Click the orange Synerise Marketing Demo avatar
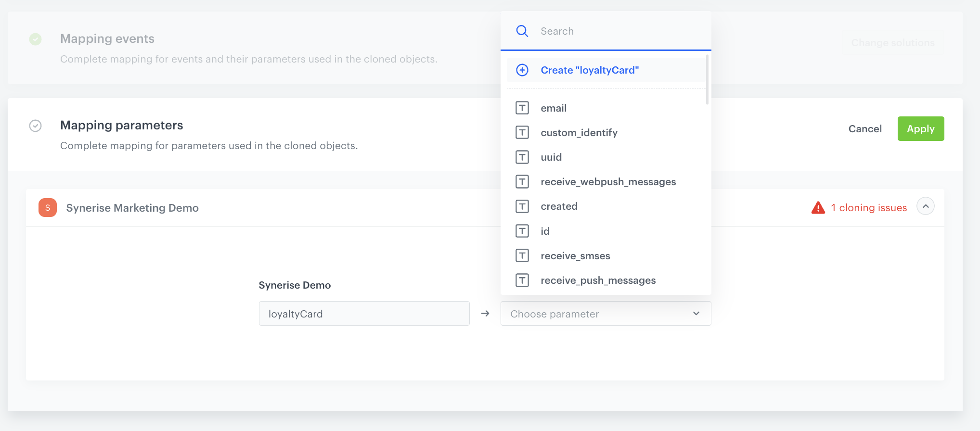Screen dimensions: 980x431 coord(48,208)
